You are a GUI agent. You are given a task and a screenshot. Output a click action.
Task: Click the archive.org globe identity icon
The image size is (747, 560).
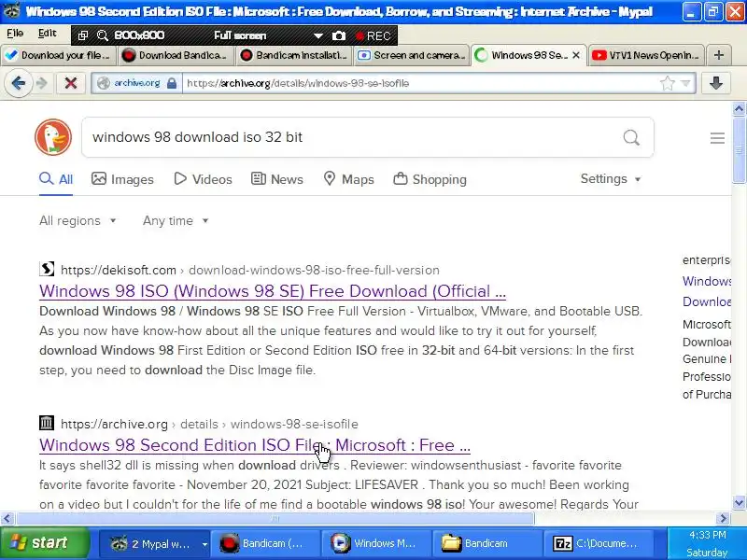coord(104,83)
